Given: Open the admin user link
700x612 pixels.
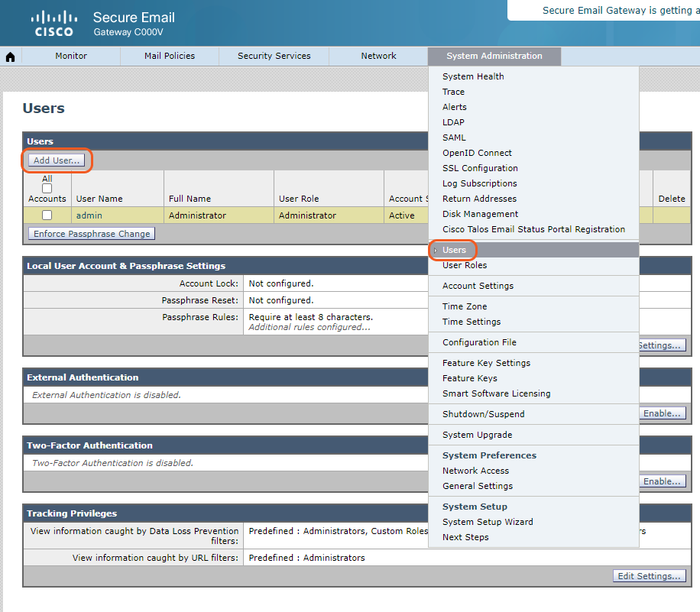Looking at the screenshot, I should click(89, 215).
